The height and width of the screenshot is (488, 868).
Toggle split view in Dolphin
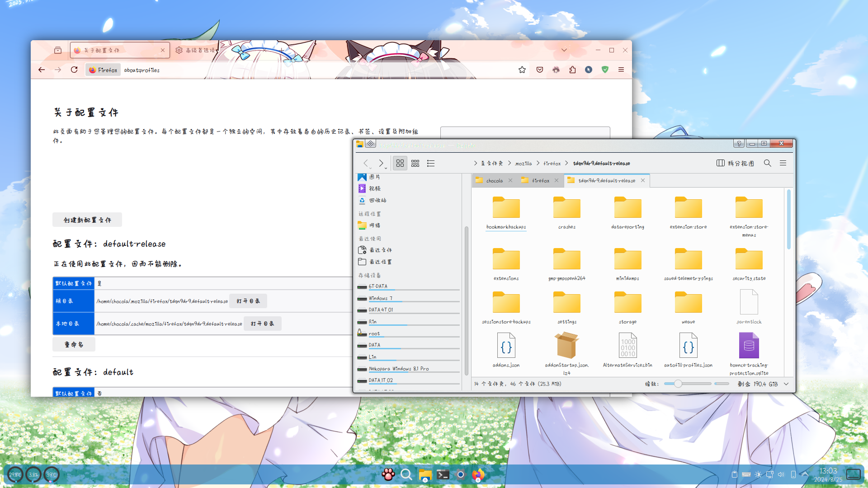pos(736,163)
